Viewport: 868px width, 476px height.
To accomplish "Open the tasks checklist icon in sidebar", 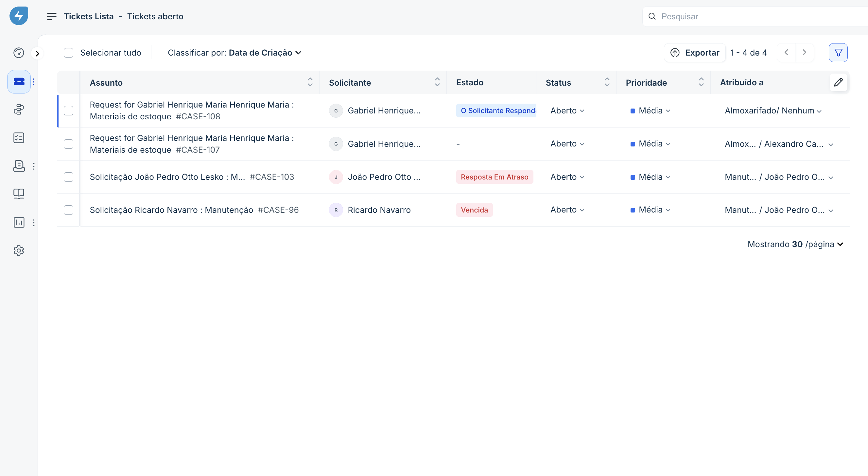I will click(x=19, y=138).
